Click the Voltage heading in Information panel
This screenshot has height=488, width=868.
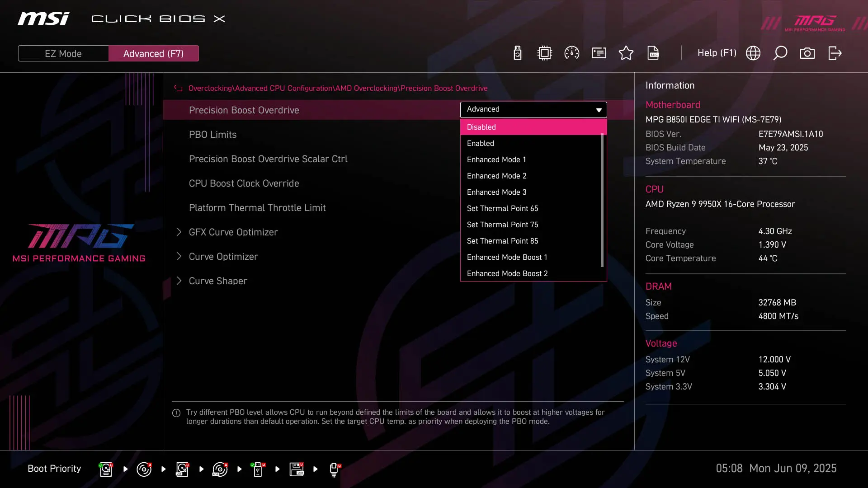(x=661, y=343)
